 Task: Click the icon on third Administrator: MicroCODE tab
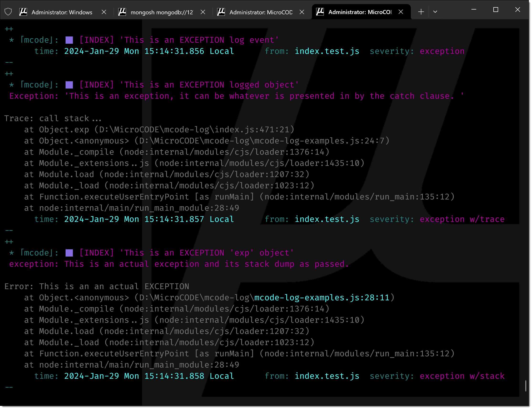click(x=221, y=12)
